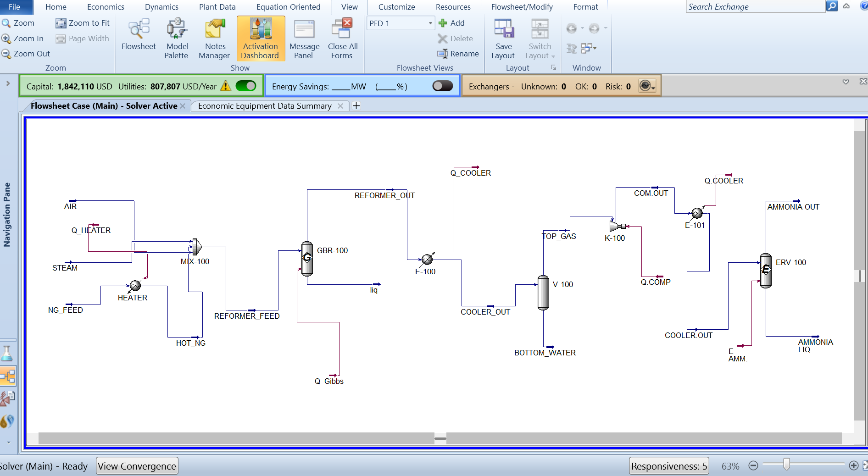Toggle the economics capital cost switch
The width and height of the screenshot is (868, 476).
pyautogui.click(x=246, y=86)
